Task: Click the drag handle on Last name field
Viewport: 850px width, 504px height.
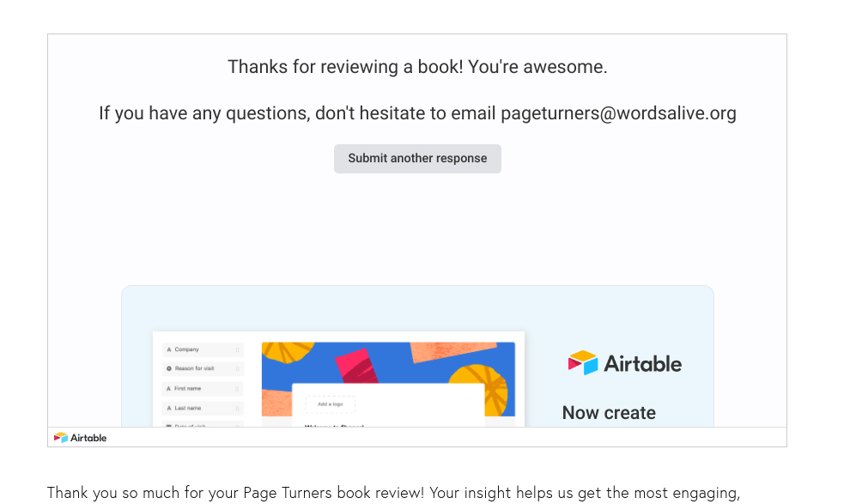Action: 238,408
